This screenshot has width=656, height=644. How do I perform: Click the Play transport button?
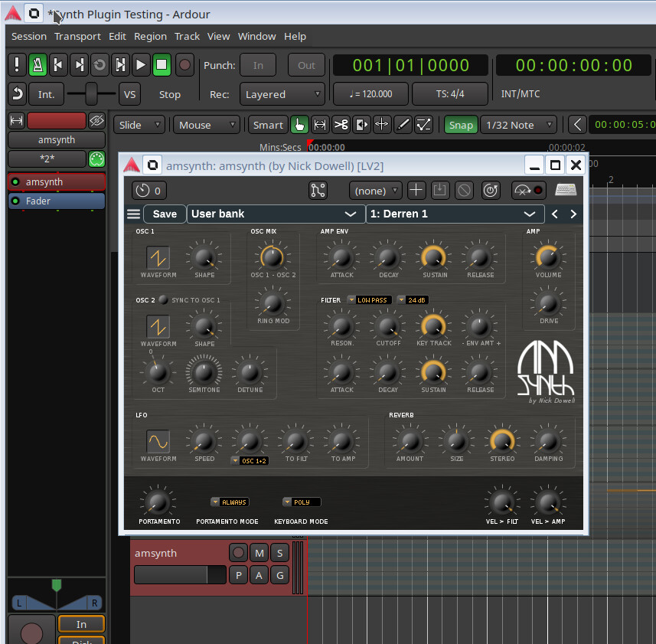140,65
